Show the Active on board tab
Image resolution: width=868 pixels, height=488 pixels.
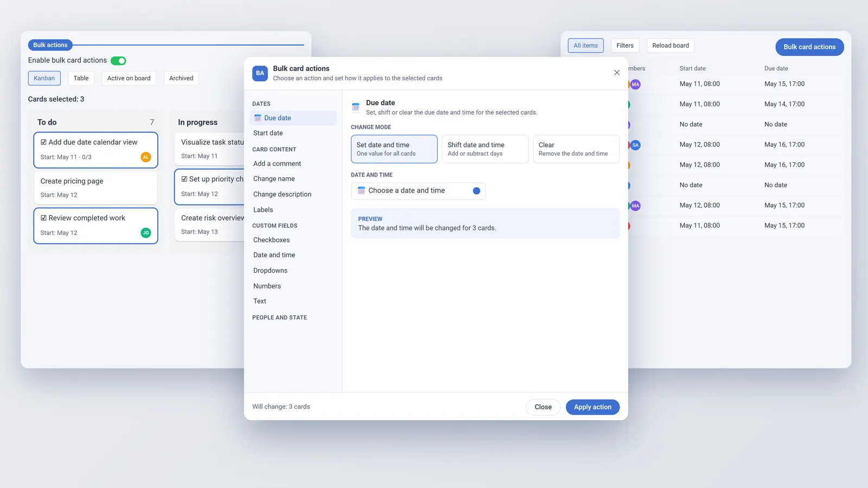tap(129, 78)
